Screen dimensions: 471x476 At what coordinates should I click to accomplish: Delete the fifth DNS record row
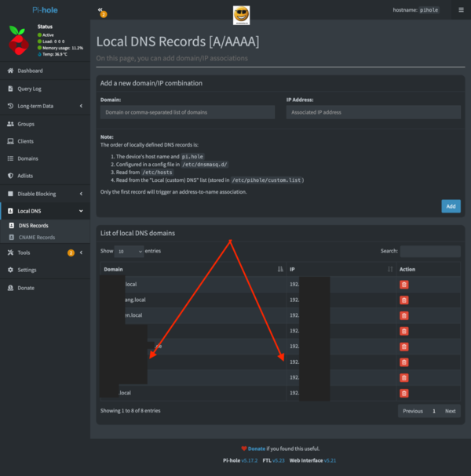pyautogui.click(x=403, y=347)
